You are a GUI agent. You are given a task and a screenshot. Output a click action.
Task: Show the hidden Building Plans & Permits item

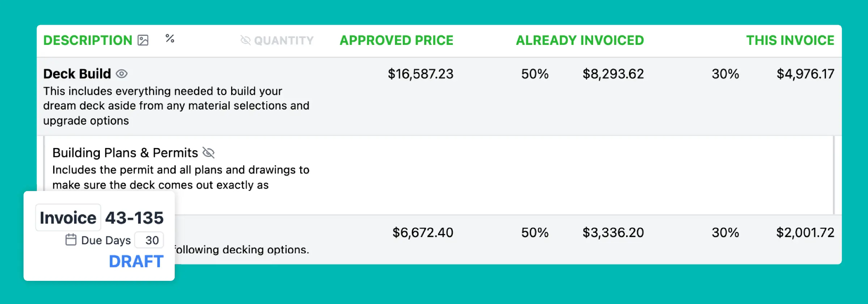(x=209, y=153)
